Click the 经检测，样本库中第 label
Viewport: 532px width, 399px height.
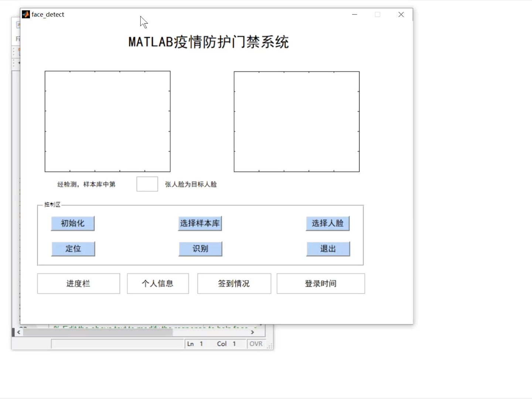[x=86, y=184]
